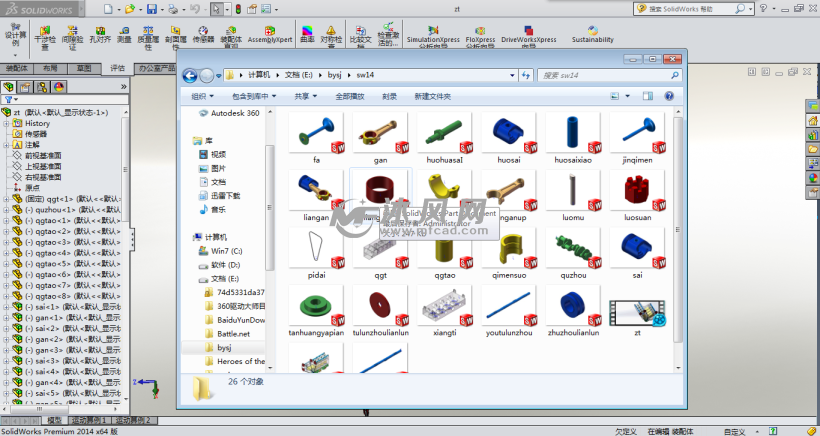Click the bysj breadcrumb in address bar
Viewport: 820px width, 436px height.
tap(335, 75)
